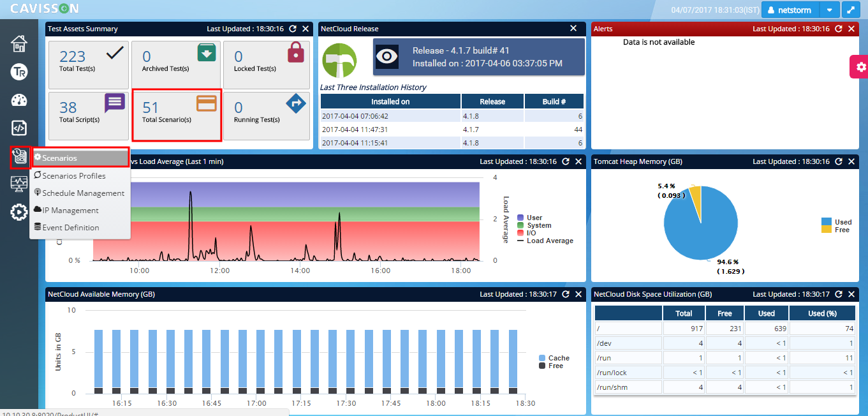Open the Home icon in sidebar
The image size is (868, 416).
[19, 43]
